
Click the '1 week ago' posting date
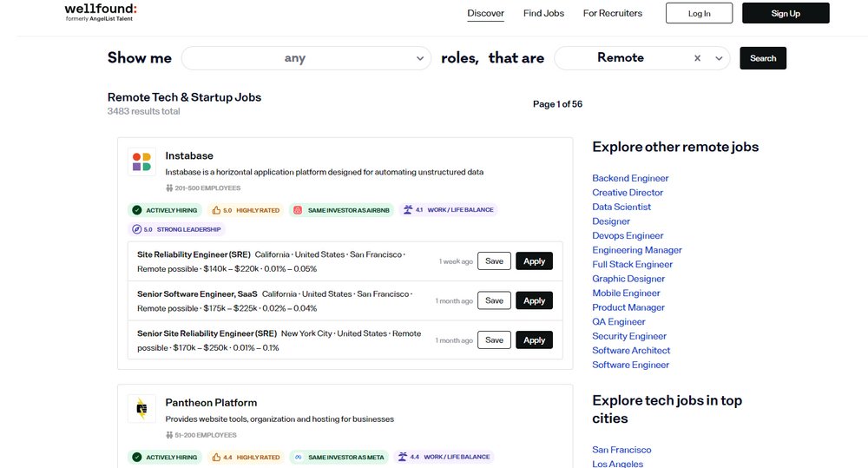456,261
